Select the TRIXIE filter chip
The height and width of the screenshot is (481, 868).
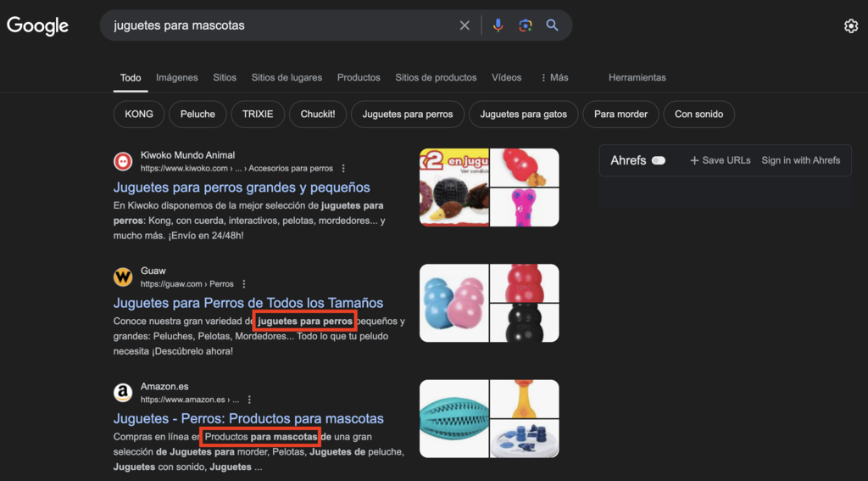pyautogui.click(x=258, y=115)
